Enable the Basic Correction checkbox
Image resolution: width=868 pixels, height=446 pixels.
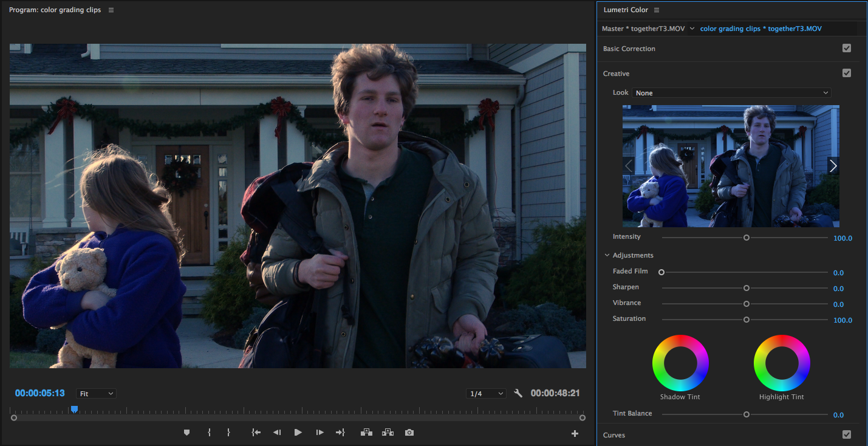point(847,48)
